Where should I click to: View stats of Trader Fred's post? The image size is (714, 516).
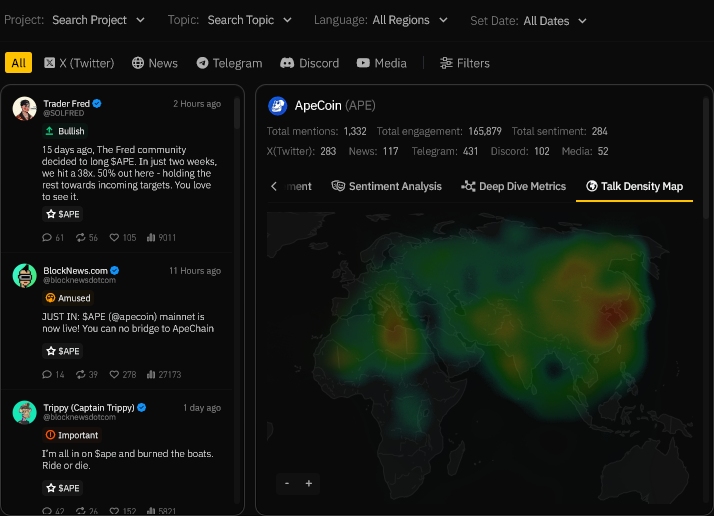161,237
